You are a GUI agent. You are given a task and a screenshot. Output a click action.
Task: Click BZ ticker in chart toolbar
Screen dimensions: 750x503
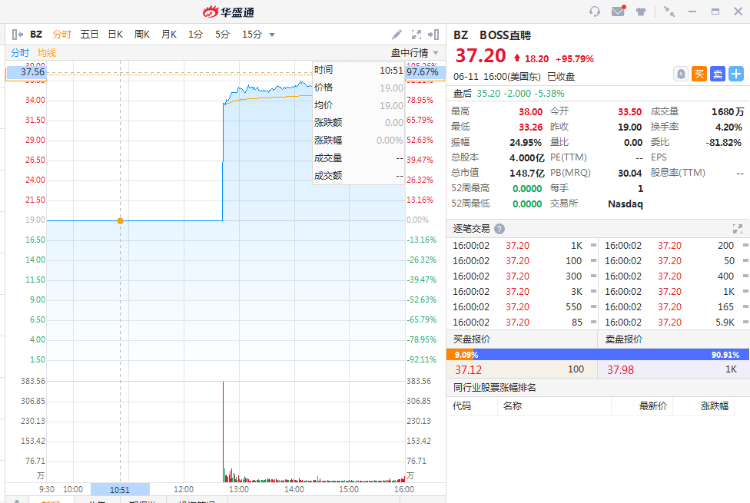(36, 34)
